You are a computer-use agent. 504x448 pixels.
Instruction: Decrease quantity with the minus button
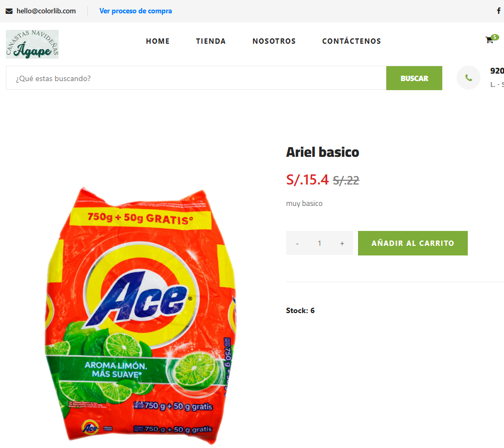tap(297, 243)
